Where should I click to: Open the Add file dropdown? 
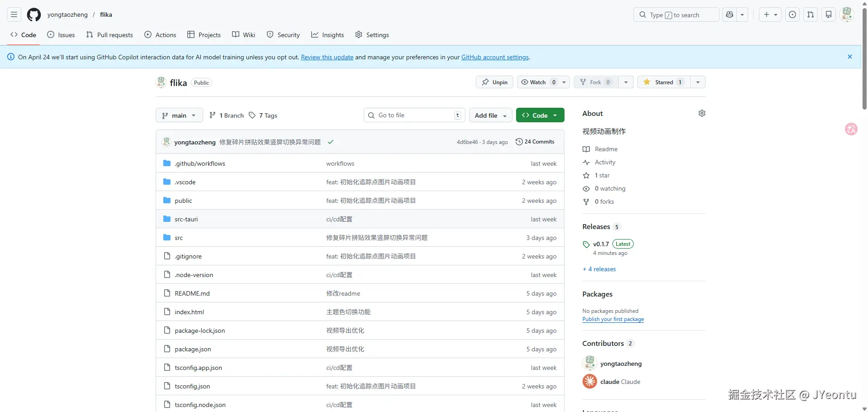pyautogui.click(x=491, y=115)
